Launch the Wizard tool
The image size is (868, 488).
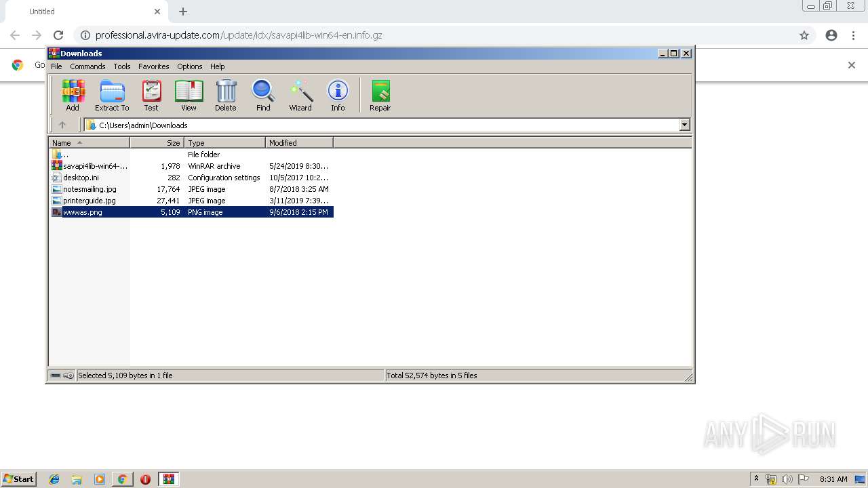[300, 95]
